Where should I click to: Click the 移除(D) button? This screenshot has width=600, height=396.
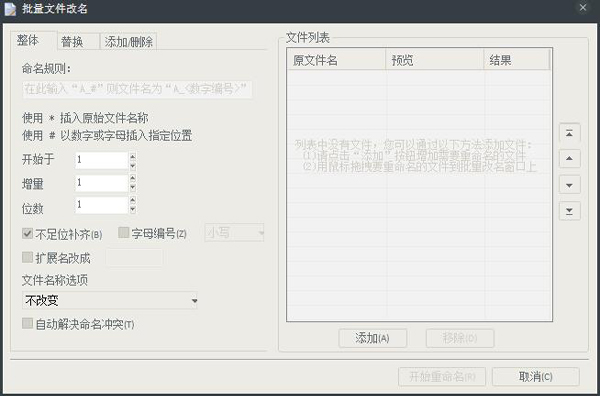pyautogui.click(x=460, y=338)
